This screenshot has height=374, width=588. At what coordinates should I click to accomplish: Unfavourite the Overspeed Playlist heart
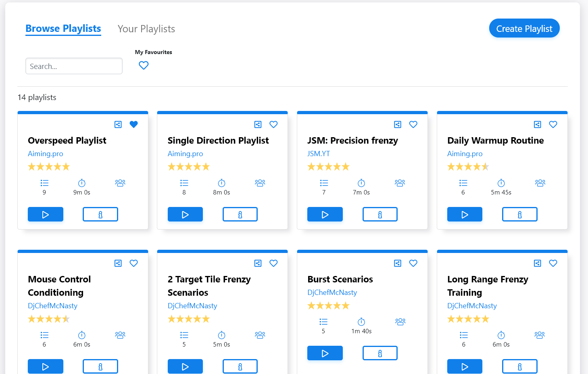[134, 125]
